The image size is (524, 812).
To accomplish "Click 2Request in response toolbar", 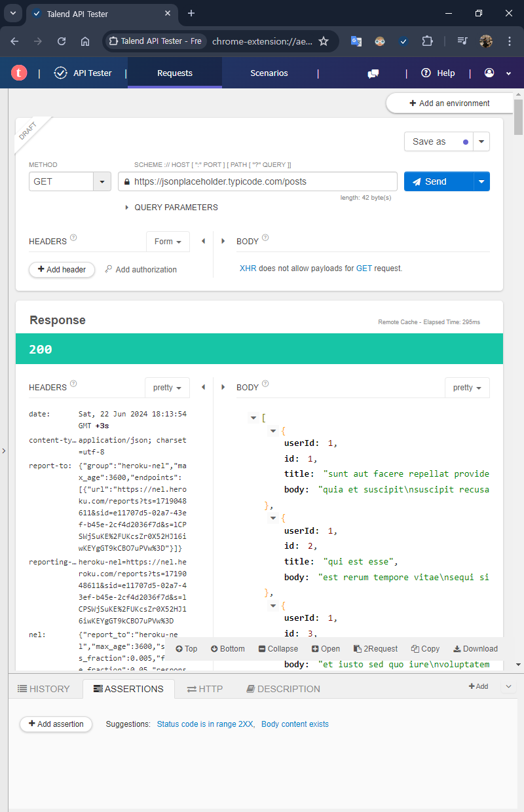I will 375,649.
